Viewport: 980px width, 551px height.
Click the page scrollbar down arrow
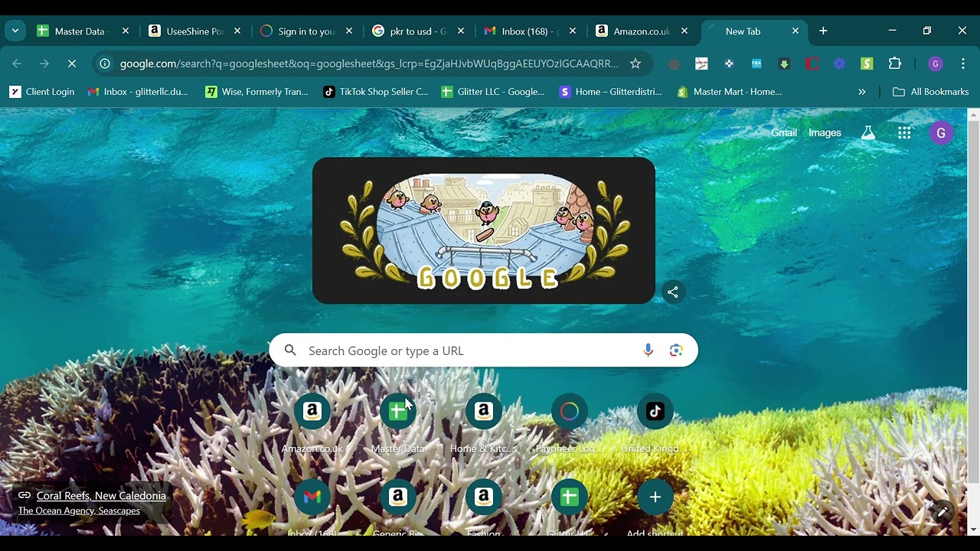973,530
